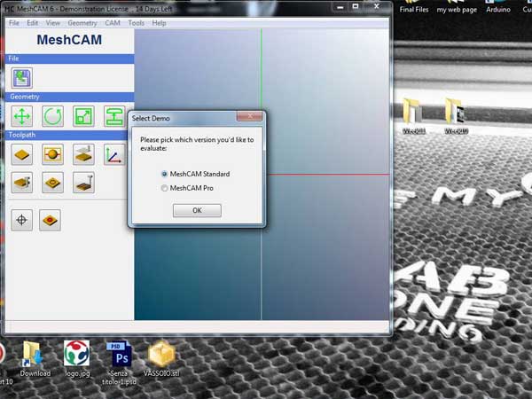Open the Geometry menu
This screenshot has height=399, width=532.
tap(82, 23)
